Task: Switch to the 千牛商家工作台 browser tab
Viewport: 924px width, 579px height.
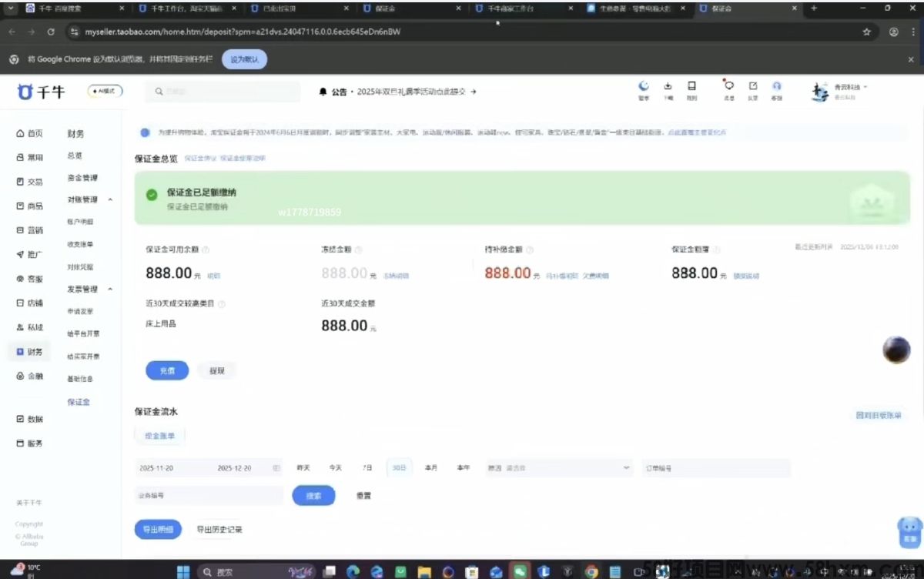Action: point(520,9)
